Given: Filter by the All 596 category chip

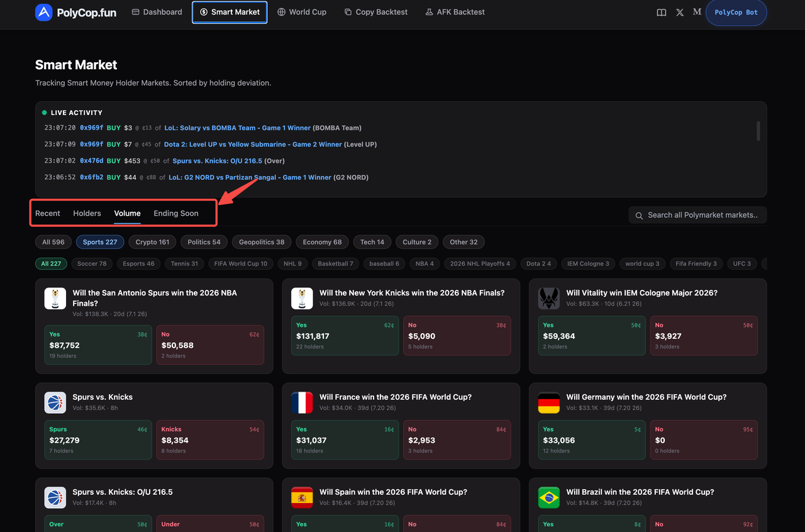Looking at the screenshot, I should coord(53,242).
